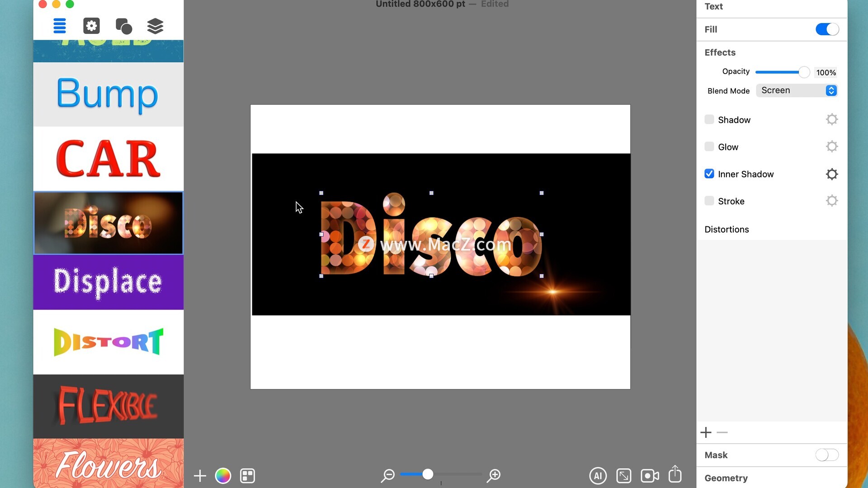Open Glow settings gear
Viewport: 868px width, 488px height.
(832, 147)
